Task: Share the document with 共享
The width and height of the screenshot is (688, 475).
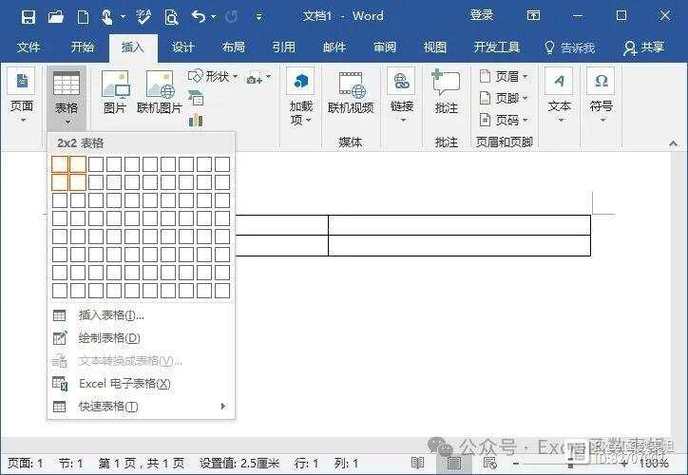Action: click(x=644, y=47)
